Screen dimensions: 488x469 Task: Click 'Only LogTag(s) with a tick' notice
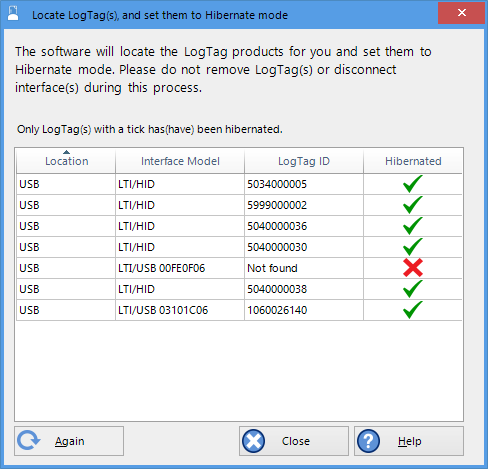pos(150,129)
